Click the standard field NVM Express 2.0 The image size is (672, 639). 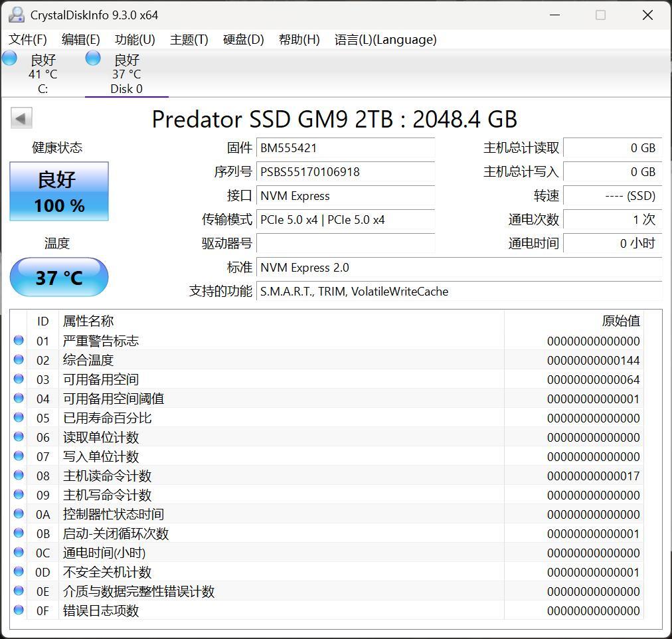pyautogui.click(x=460, y=268)
